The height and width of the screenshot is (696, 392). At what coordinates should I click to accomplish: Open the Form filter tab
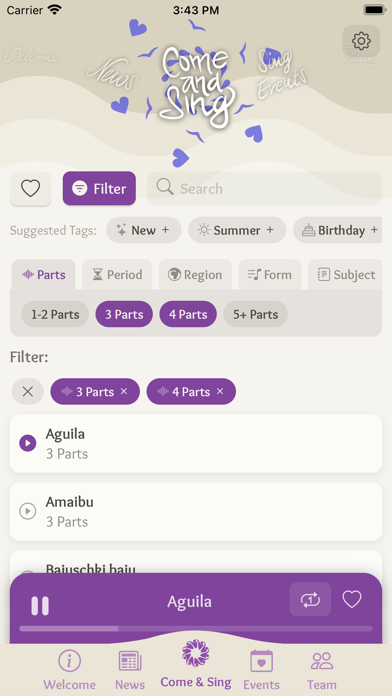pos(270,275)
